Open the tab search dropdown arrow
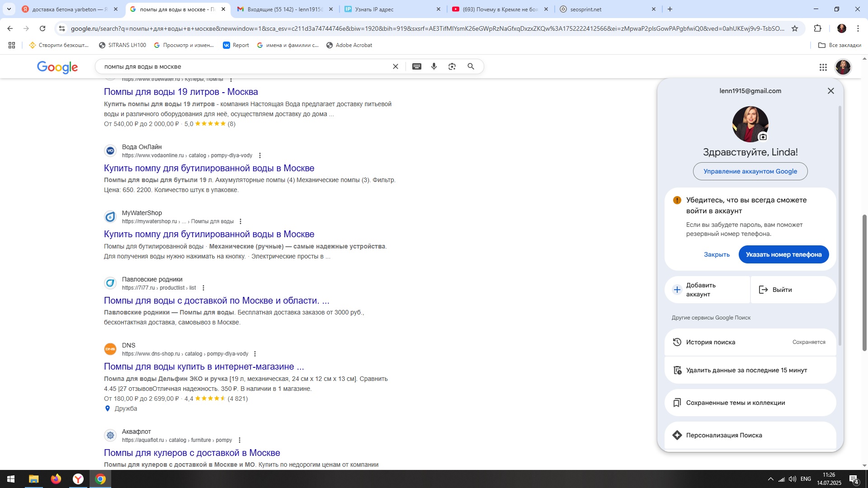This screenshot has height=488, width=868. 9,9
